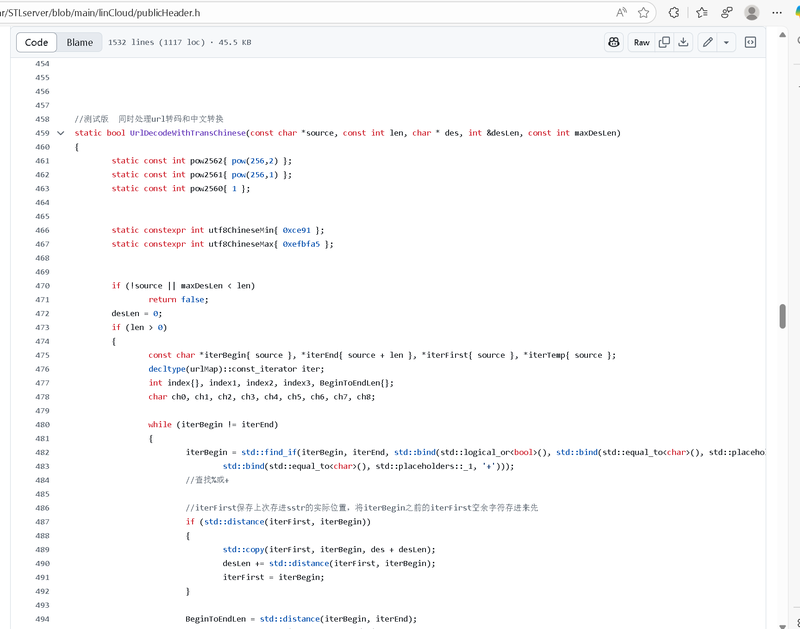Open the Collections icon in browser toolbar
Screen dimensions: 800x629
tap(727, 13)
